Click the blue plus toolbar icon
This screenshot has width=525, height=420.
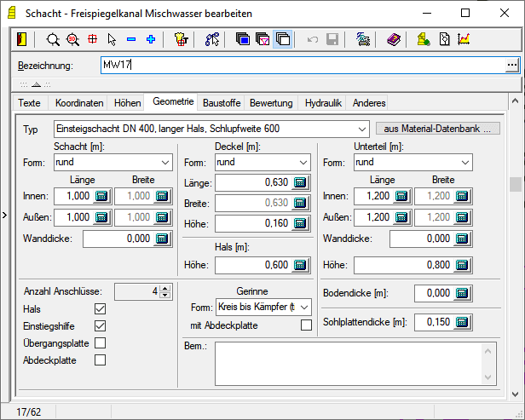pyautogui.click(x=151, y=39)
